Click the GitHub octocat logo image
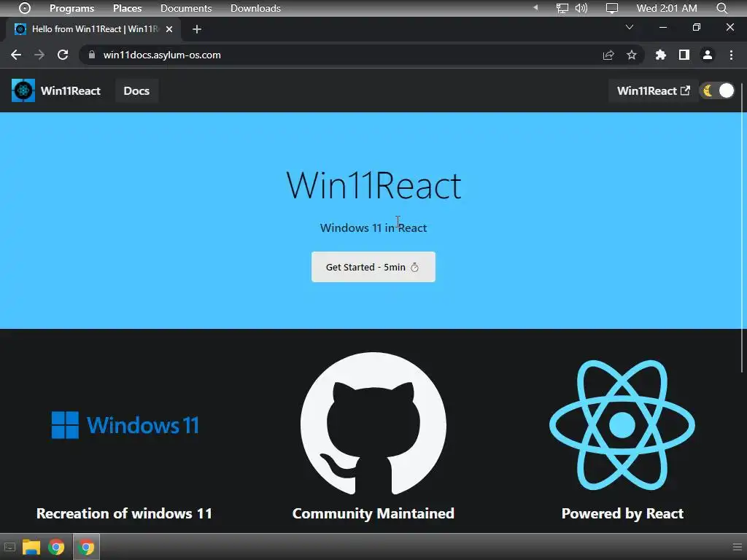 point(373,424)
